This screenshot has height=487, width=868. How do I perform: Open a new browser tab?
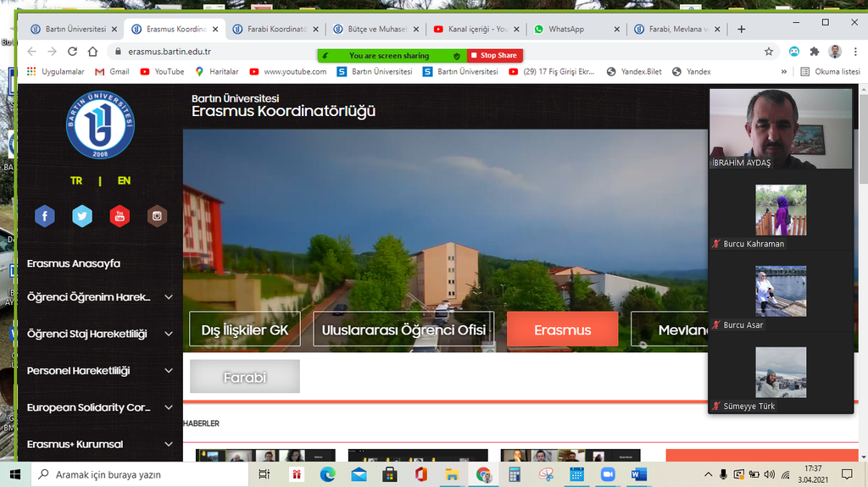coord(741,29)
